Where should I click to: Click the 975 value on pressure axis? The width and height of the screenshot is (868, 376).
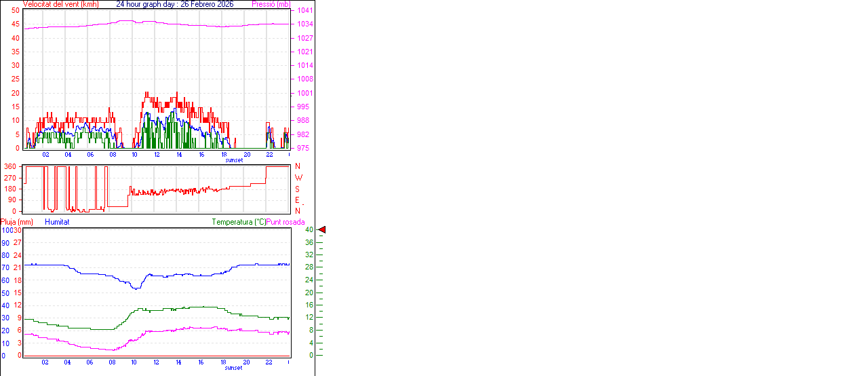tap(304, 148)
